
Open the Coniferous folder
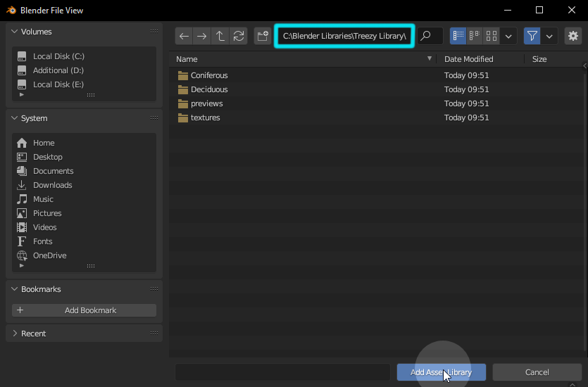pos(208,75)
